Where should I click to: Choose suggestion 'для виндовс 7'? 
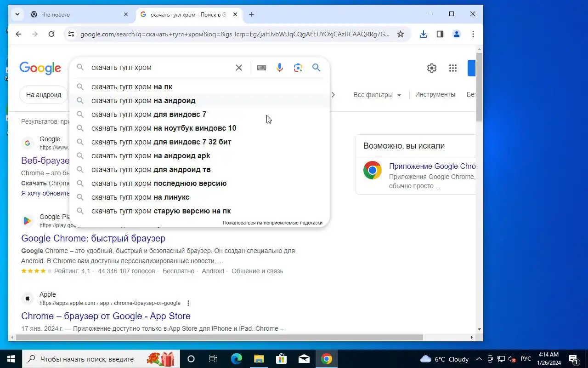pos(199,114)
